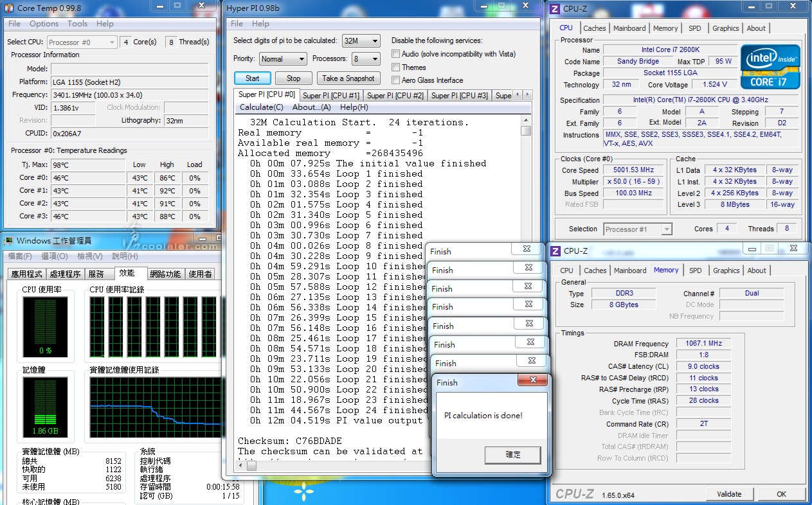Image resolution: width=812 pixels, height=505 pixels.
Task: Confirm PI calculation done dialog button
Action: click(x=513, y=455)
